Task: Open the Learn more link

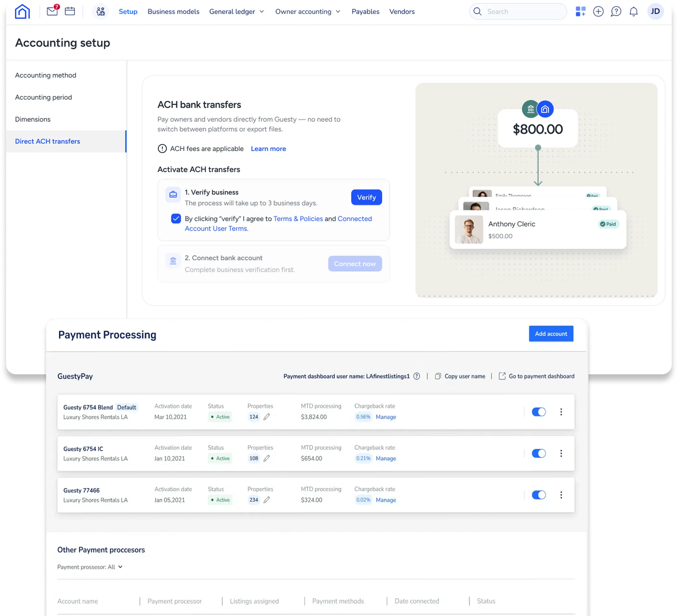Action: (268, 148)
